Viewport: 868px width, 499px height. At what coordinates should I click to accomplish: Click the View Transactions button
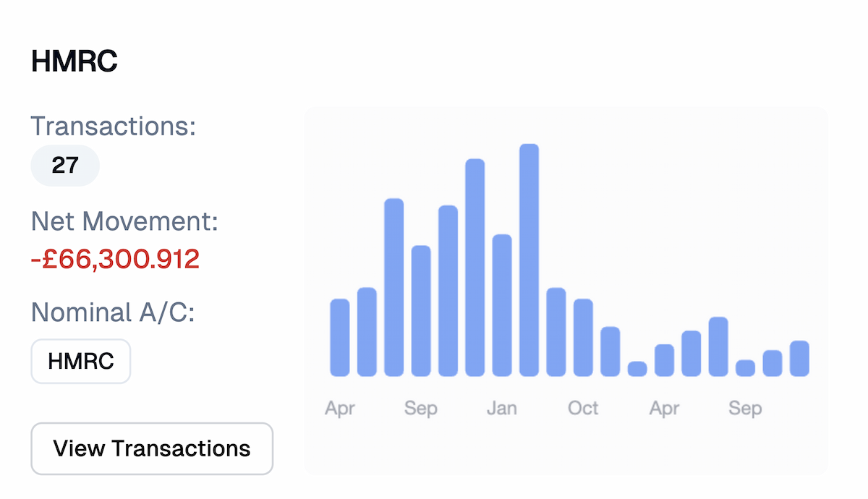152,448
